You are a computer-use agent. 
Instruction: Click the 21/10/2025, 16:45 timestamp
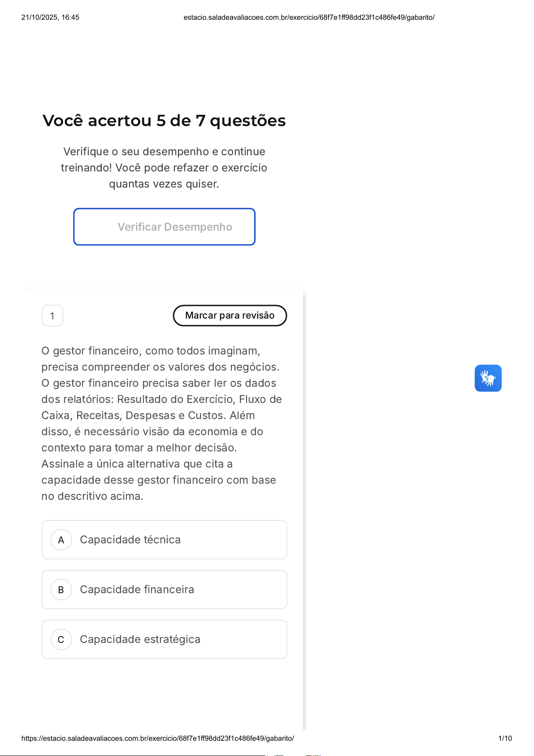click(50, 17)
